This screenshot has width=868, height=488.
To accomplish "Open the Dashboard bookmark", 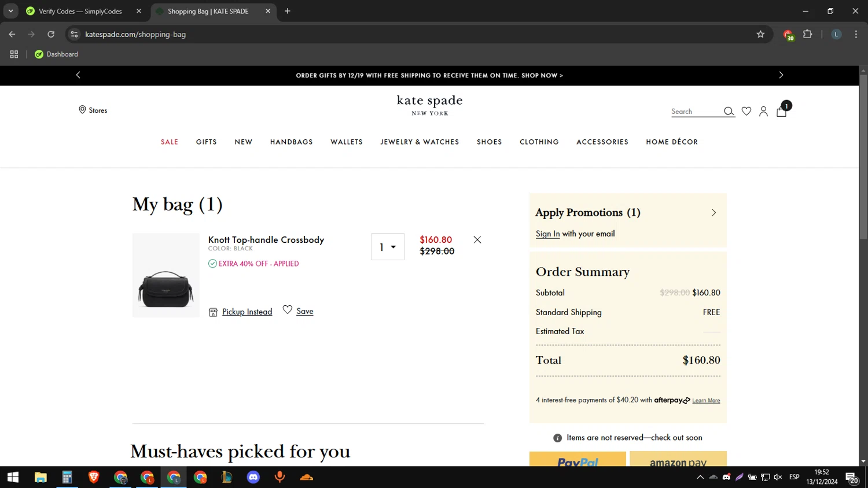I will (x=56, y=54).
